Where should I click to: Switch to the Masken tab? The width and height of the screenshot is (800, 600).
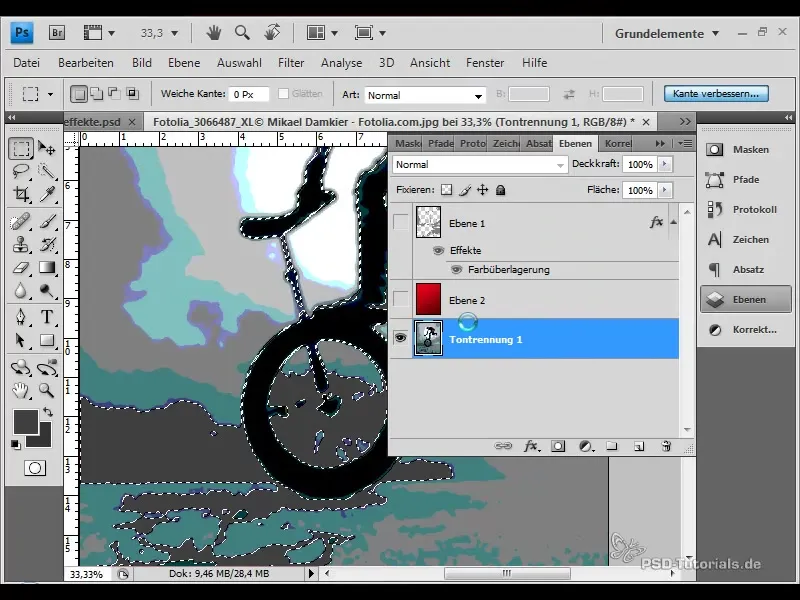click(x=408, y=143)
